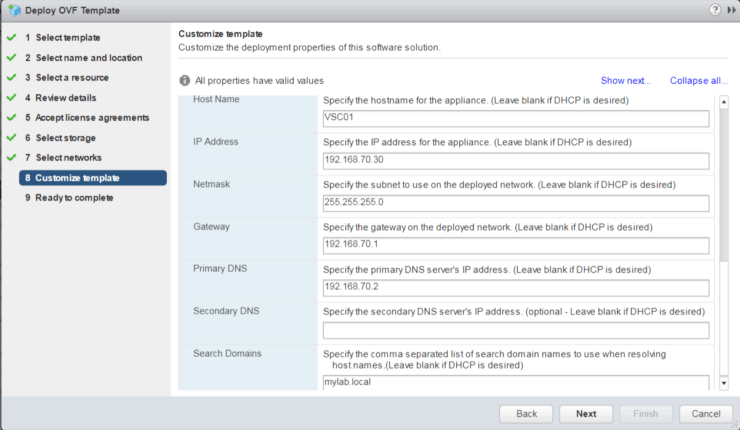Click the green checkmark beside Select template

[x=10, y=38]
